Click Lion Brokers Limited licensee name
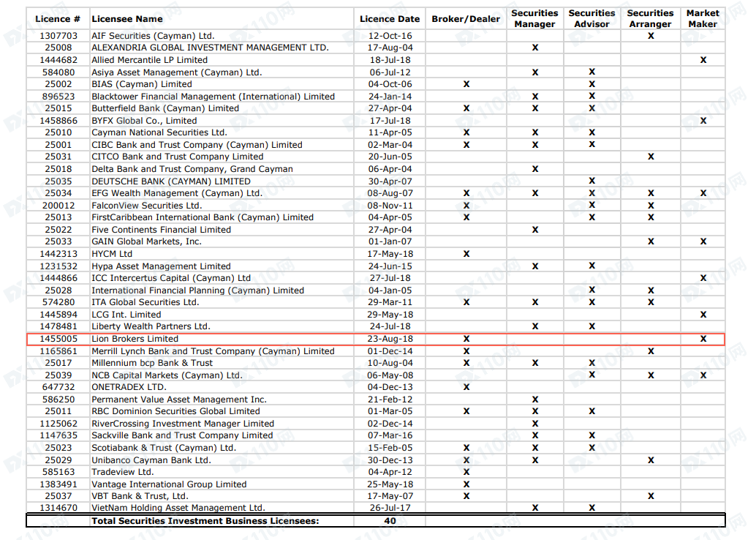The height and width of the screenshot is (540, 756). [135, 339]
